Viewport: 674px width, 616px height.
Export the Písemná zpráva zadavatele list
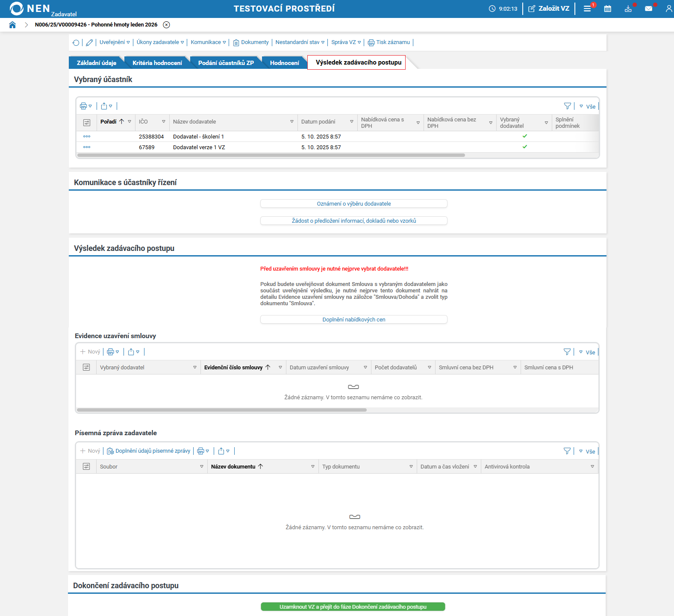pyautogui.click(x=224, y=451)
